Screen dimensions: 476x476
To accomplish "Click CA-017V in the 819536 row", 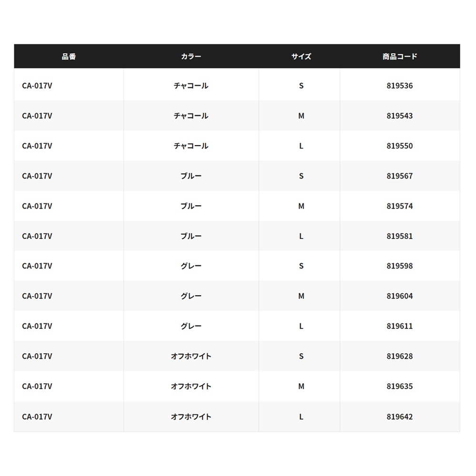I will [37, 86].
